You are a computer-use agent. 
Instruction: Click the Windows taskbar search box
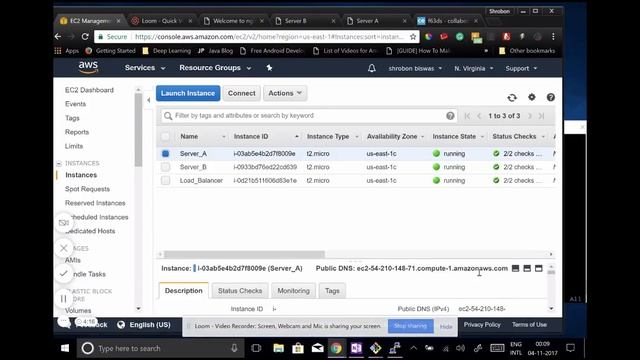click(x=161, y=348)
